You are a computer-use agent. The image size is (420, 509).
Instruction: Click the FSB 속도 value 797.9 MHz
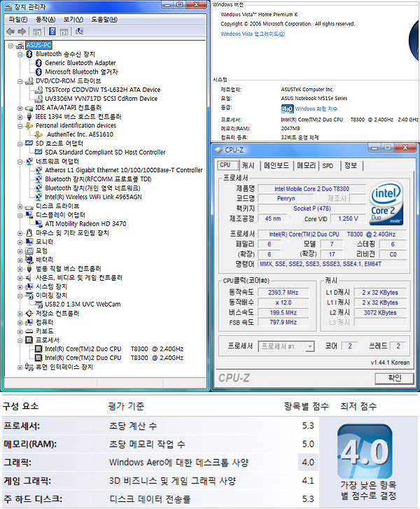click(x=283, y=322)
